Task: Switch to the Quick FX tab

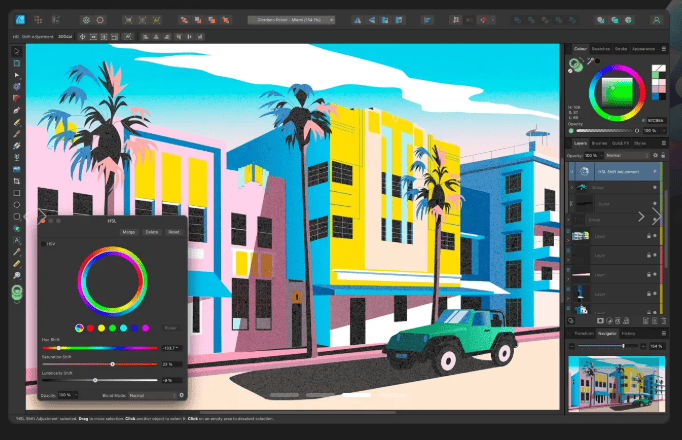Action: [x=620, y=143]
